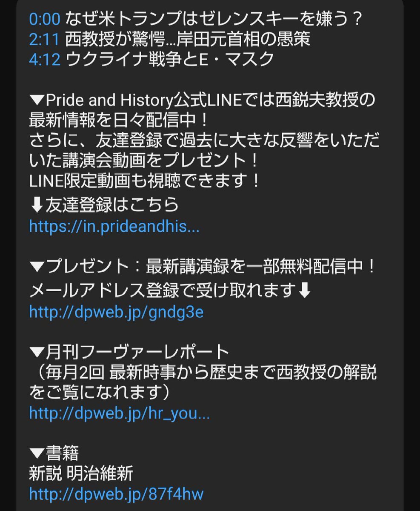This screenshot has height=511, width=420.
Task: Jump to the 0:00 timestamp
Action: pos(45,18)
